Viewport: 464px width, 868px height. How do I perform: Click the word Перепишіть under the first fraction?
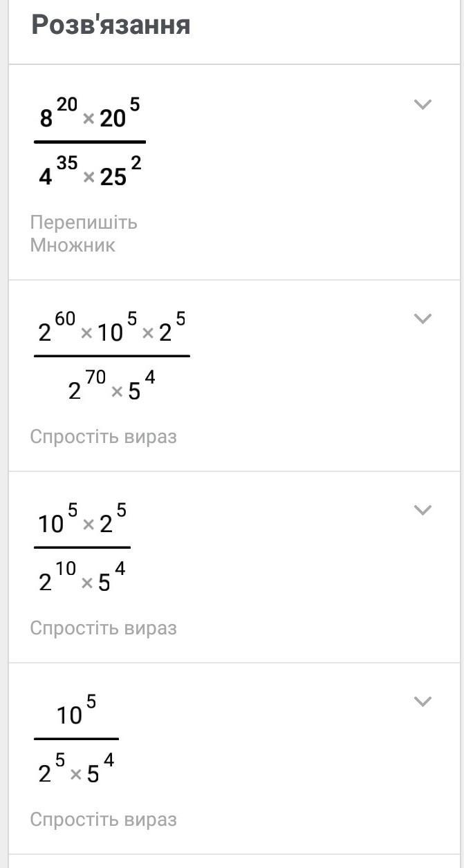[84, 223]
